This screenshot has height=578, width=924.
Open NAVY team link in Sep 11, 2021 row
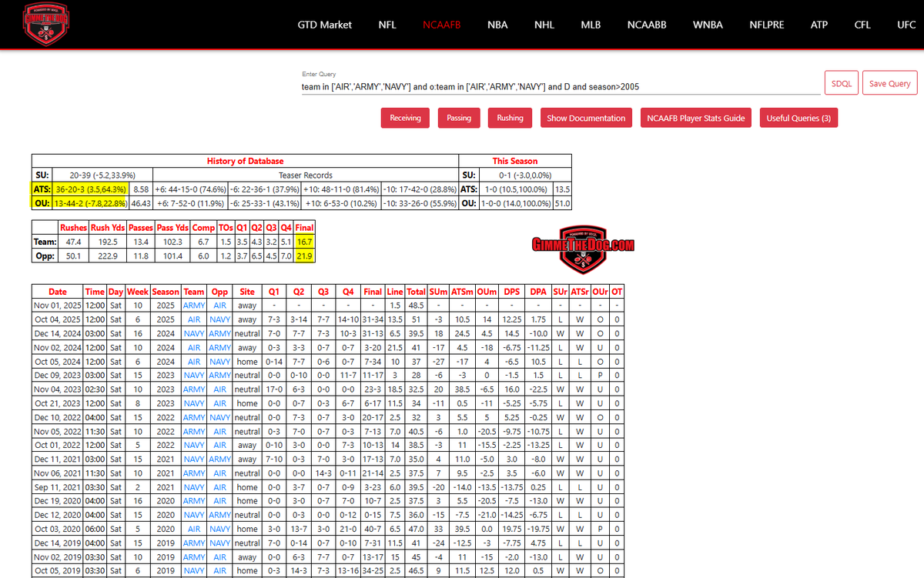(x=194, y=486)
